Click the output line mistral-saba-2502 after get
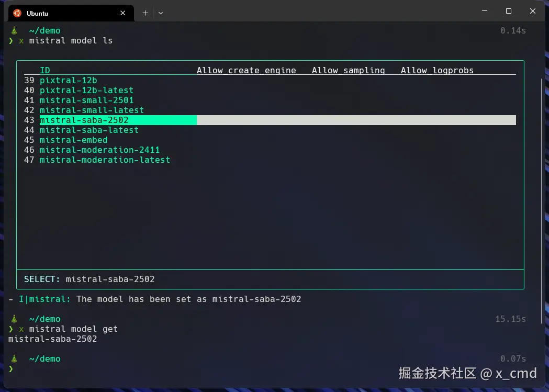 click(x=52, y=339)
